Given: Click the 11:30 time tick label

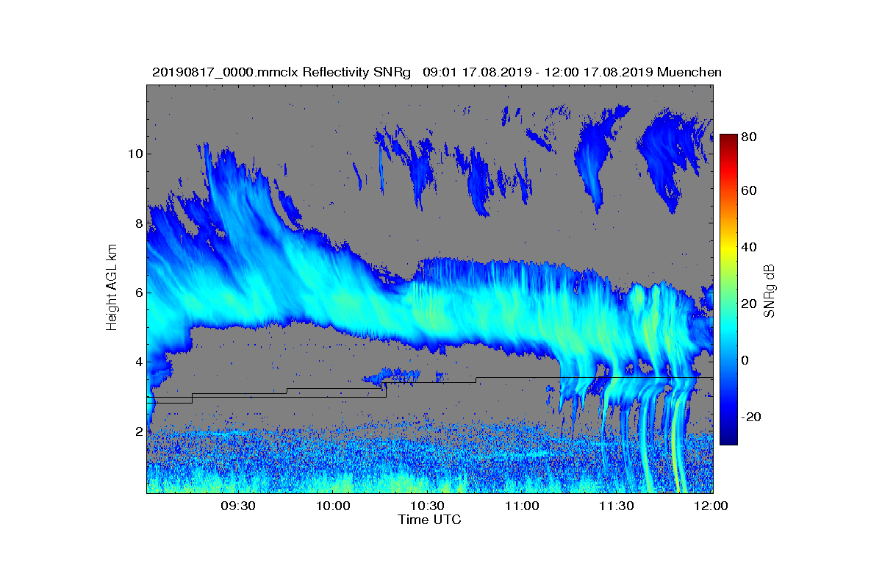Looking at the screenshot, I should pyautogui.click(x=617, y=506).
